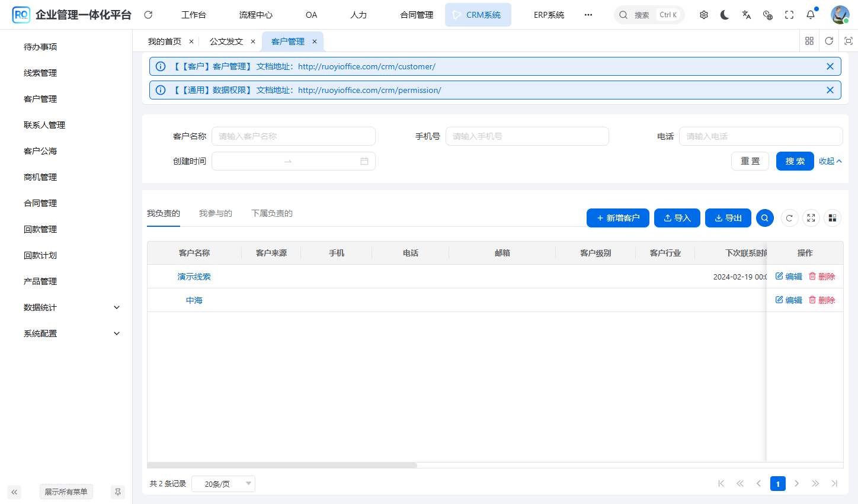Open the ERP系统 top menu

point(549,15)
